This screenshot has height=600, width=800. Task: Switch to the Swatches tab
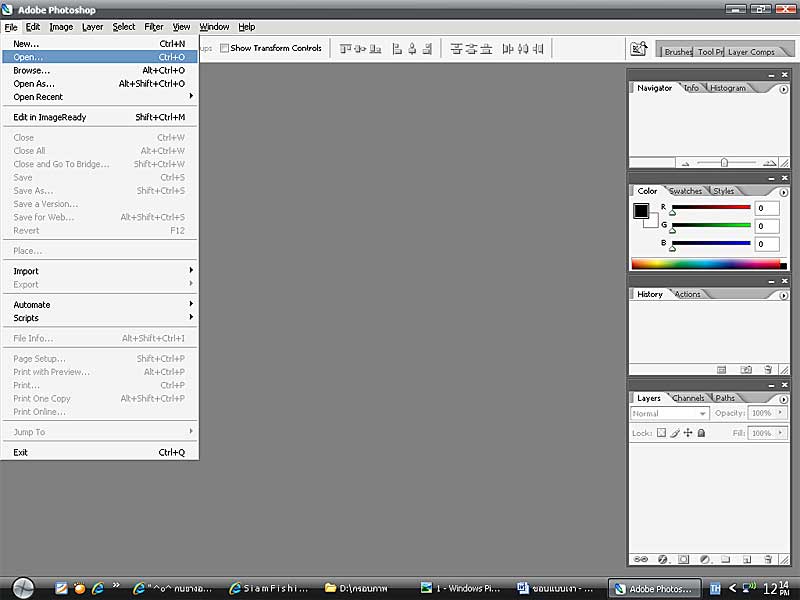[685, 191]
